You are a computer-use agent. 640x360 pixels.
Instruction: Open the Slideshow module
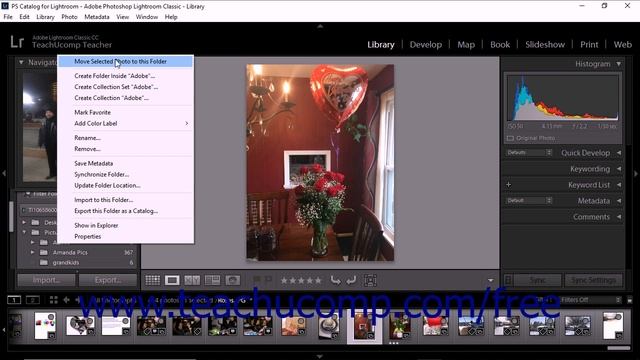pyautogui.click(x=545, y=44)
